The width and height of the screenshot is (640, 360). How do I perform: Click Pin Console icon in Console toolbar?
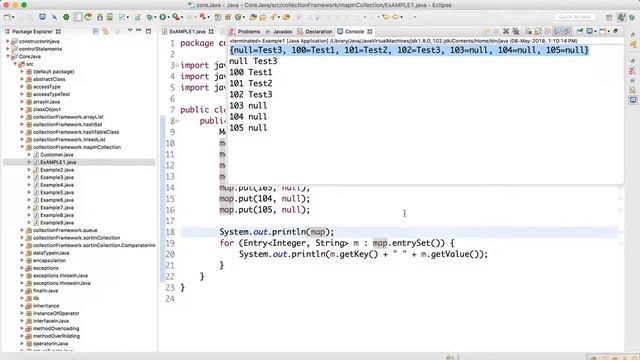(580, 31)
